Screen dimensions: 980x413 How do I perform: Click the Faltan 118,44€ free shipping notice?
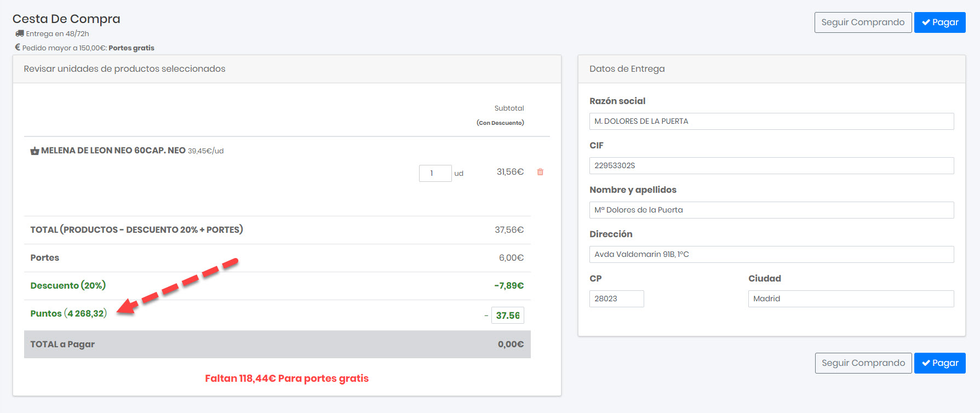(286, 378)
